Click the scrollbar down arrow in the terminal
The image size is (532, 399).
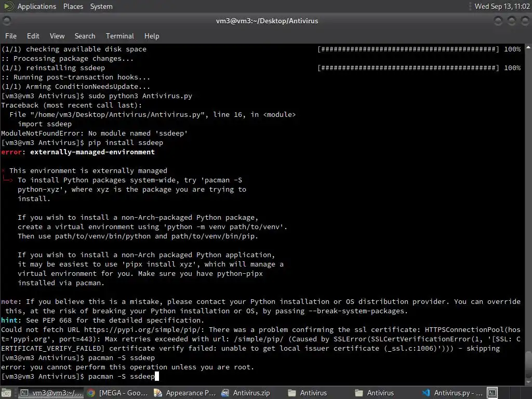click(x=528, y=381)
